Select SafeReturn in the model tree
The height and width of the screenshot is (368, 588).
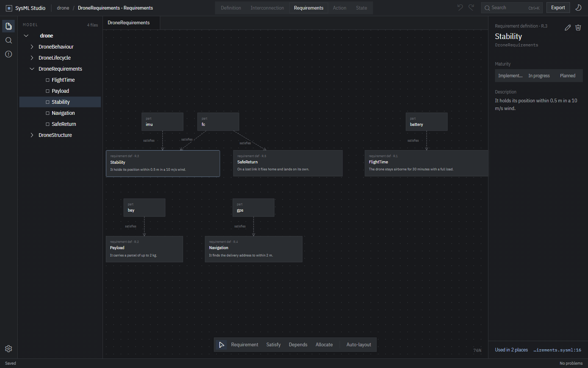60,124
